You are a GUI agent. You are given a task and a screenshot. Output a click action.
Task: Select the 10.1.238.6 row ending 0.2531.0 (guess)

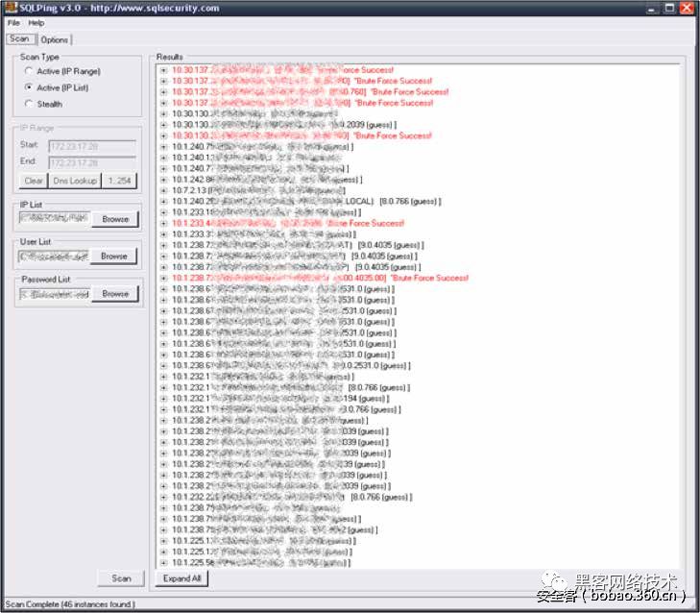291,365
